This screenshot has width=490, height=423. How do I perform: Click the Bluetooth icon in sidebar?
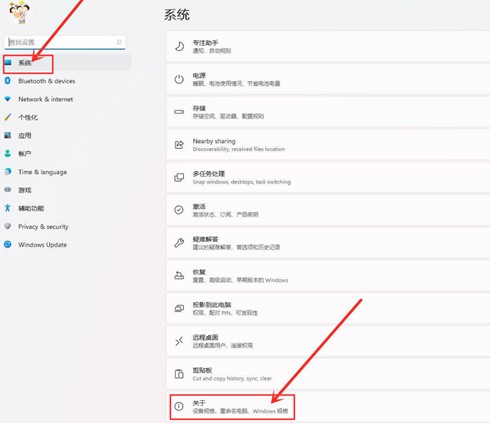click(x=8, y=81)
